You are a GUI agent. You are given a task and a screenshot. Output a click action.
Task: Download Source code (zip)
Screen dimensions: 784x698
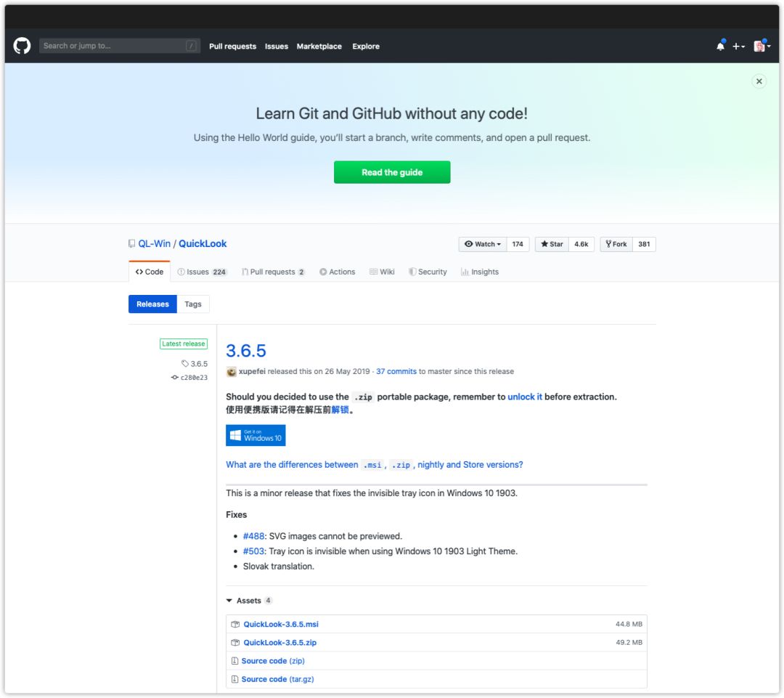[x=273, y=661]
